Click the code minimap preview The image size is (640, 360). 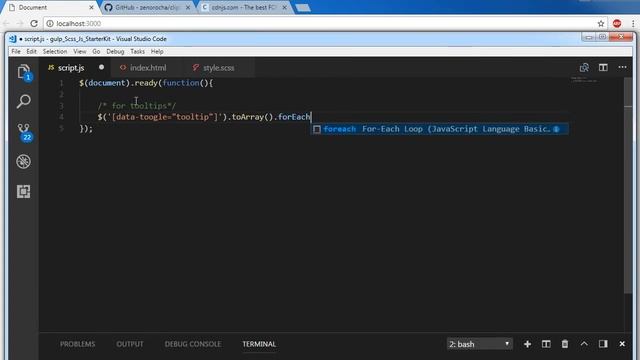(584, 80)
